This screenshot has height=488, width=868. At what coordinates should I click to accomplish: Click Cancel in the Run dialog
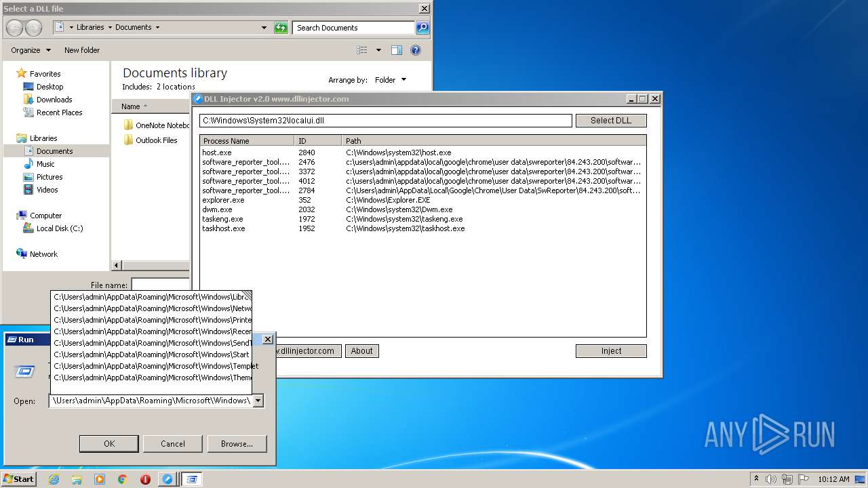click(x=173, y=444)
